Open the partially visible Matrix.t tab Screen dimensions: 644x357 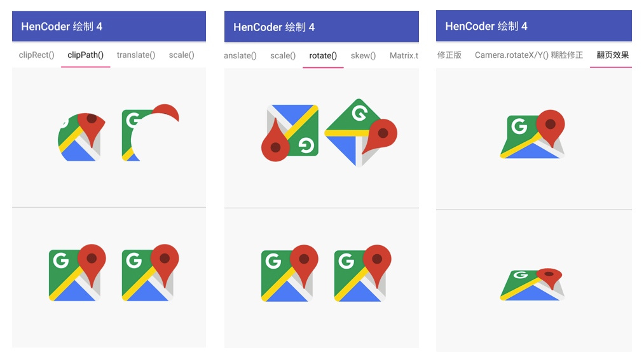click(404, 55)
